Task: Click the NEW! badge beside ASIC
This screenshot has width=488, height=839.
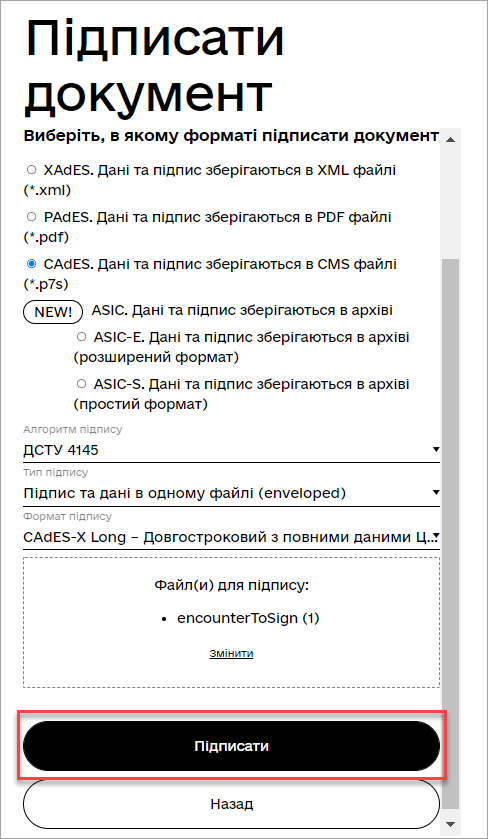Action: pos(52,312)
